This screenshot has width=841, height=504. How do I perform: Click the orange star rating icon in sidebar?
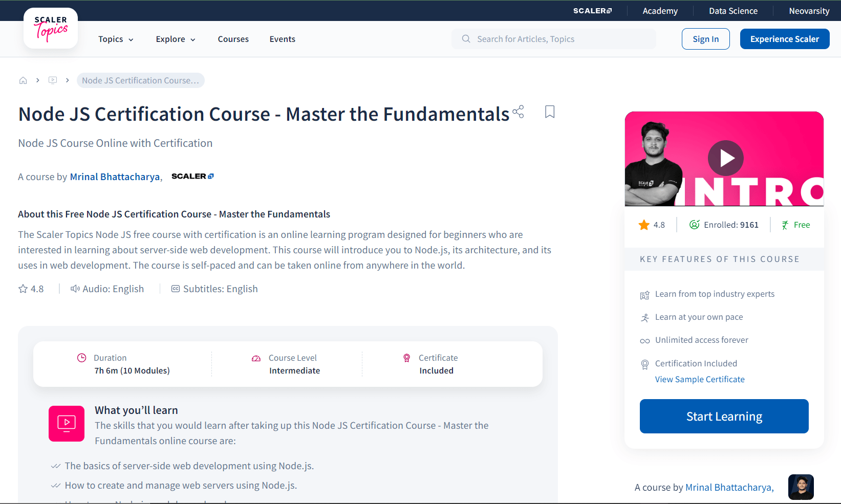[x=643, y=225]
